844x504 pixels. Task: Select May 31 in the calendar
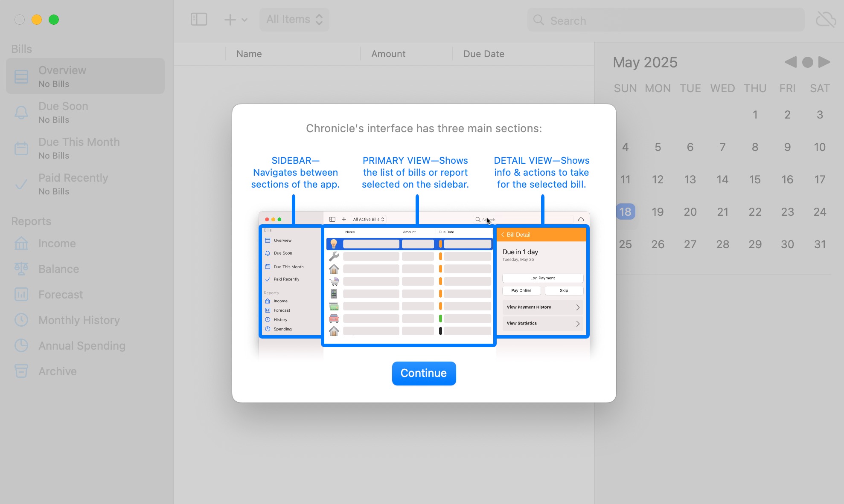point(820,244)
